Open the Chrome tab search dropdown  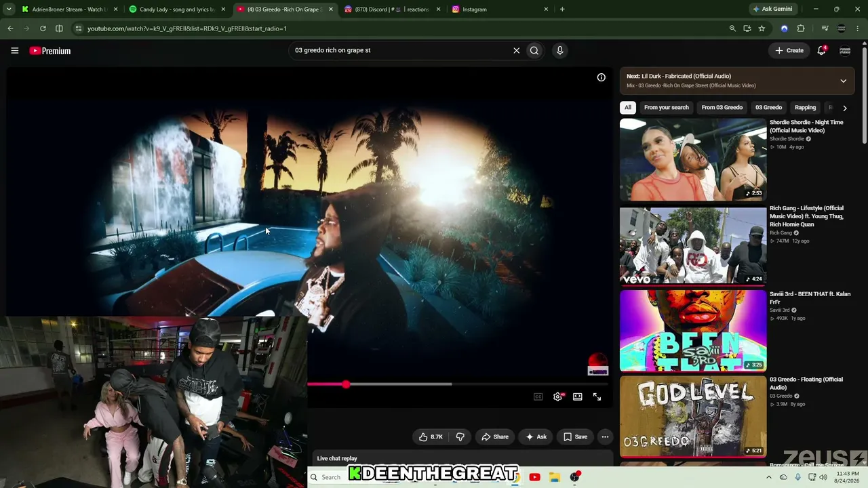[x=9, y=9]
